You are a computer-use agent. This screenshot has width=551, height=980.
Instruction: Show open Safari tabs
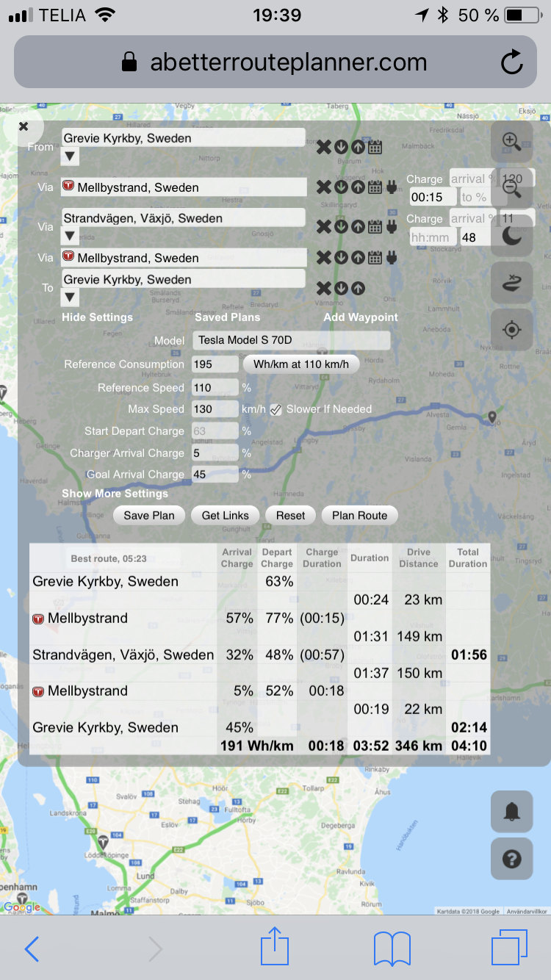point(509,948)
